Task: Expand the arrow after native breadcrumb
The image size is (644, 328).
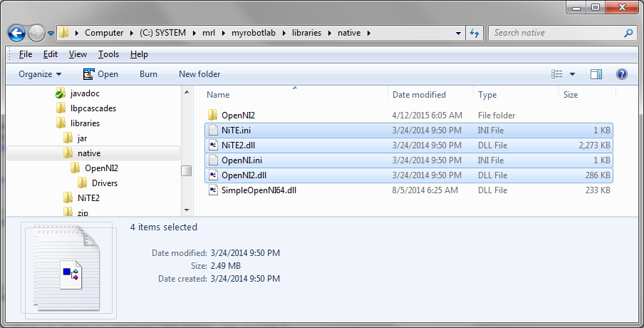Action: (368, 33)
